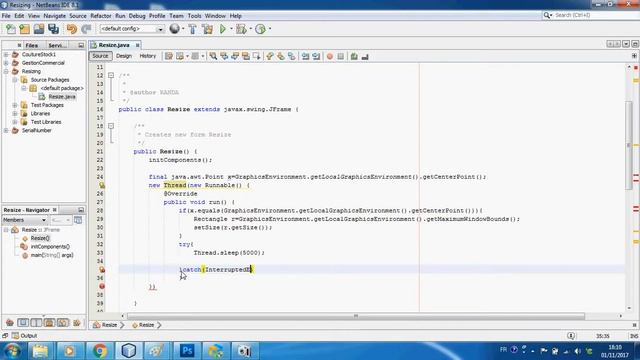The image size is (640, 360).
Task: Click the Redo toolbar icon
Action: pos(86,29)
